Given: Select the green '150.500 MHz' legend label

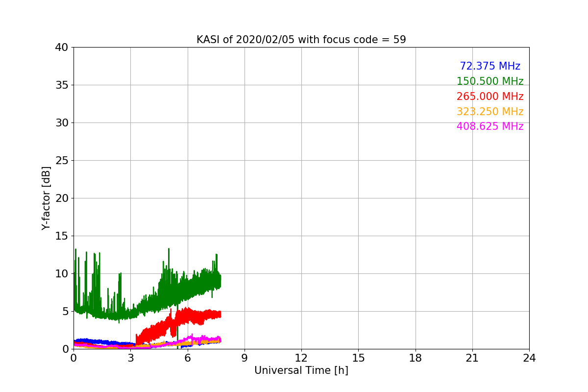Looking at the screenshot, I should tap(490, 81).
